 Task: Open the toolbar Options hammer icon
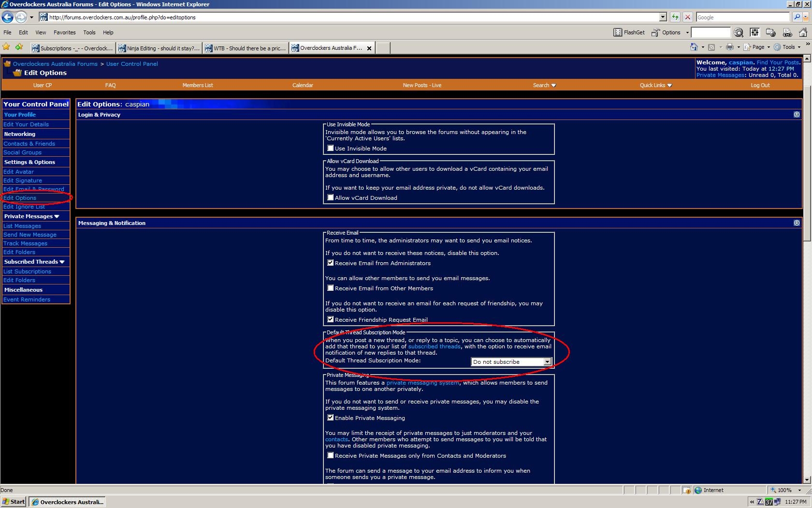tap(667, 32)
